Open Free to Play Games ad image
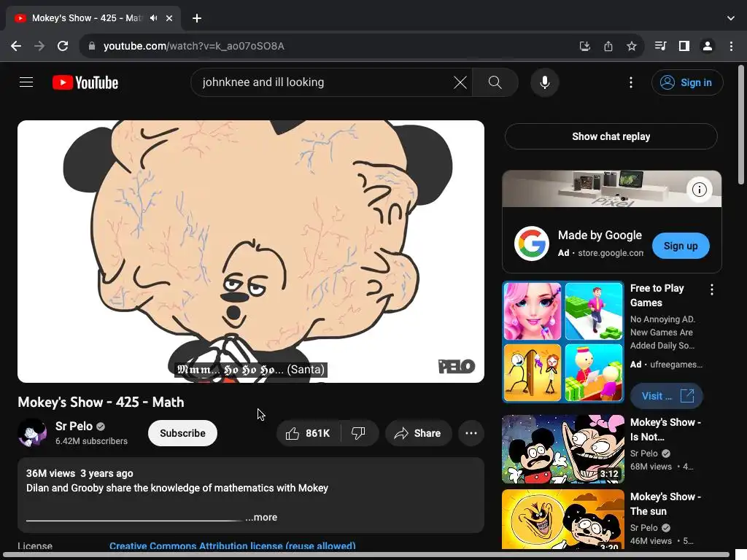This screenshot has height=560, width=747. 562,342
